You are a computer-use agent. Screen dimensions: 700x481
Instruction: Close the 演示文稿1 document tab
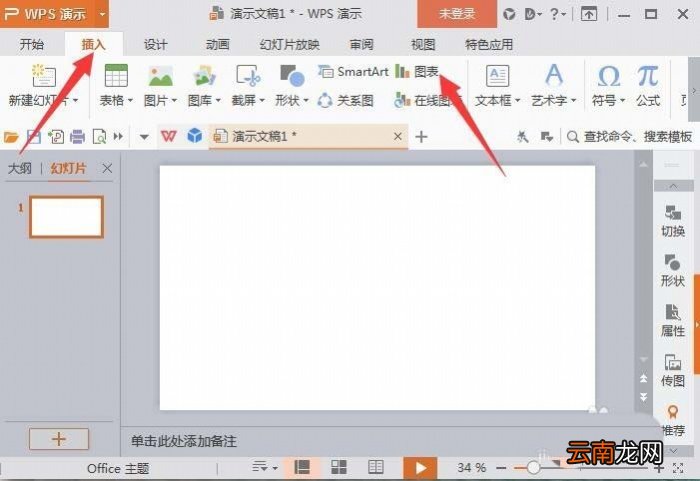pos(398,136)
